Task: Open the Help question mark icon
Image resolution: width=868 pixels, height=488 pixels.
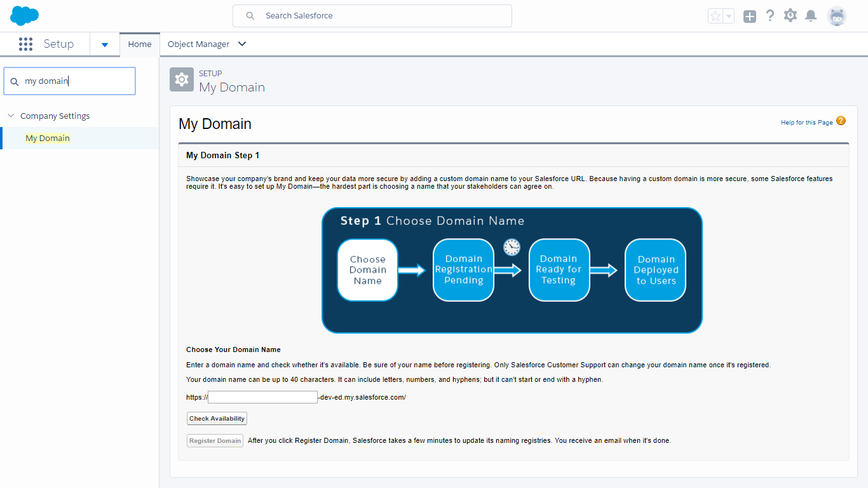Action: (770, 16)
